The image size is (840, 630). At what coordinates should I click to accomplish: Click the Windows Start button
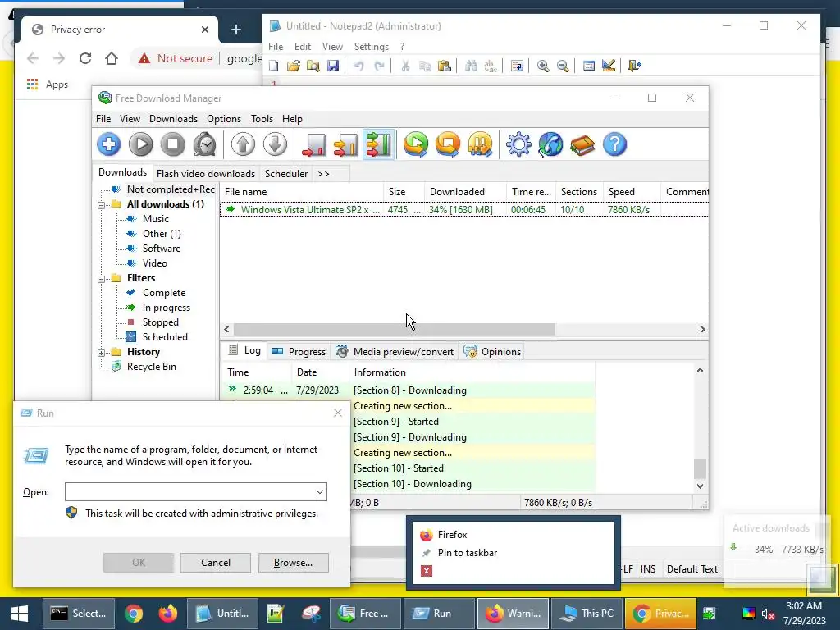click(20, 614)
